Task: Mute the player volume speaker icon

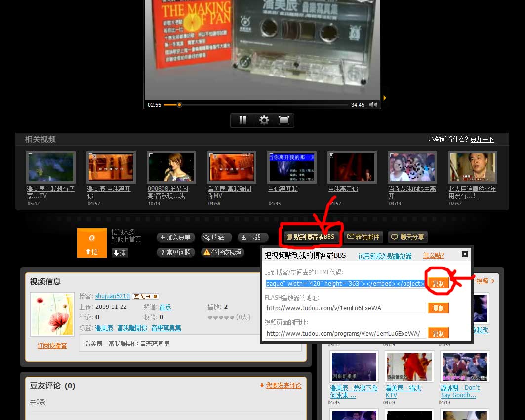Action: [x=373, y=105]
